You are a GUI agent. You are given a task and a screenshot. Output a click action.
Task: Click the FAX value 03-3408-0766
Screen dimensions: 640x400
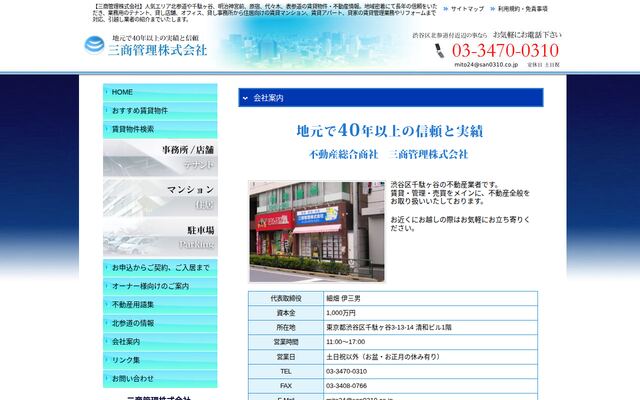coord(346,386)
